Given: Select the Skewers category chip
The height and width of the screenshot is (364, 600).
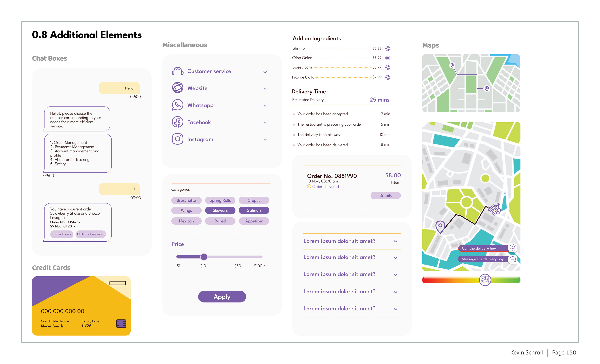Looking at the screenshot, I should coord(220,210).
